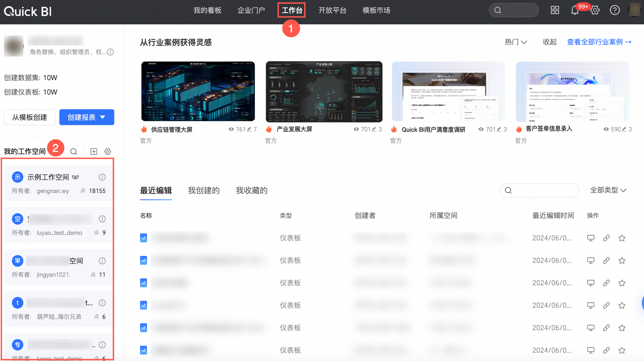Expand the 热门 sort dropdown
This screenshot has height=361, width=644.
point(516,42)
